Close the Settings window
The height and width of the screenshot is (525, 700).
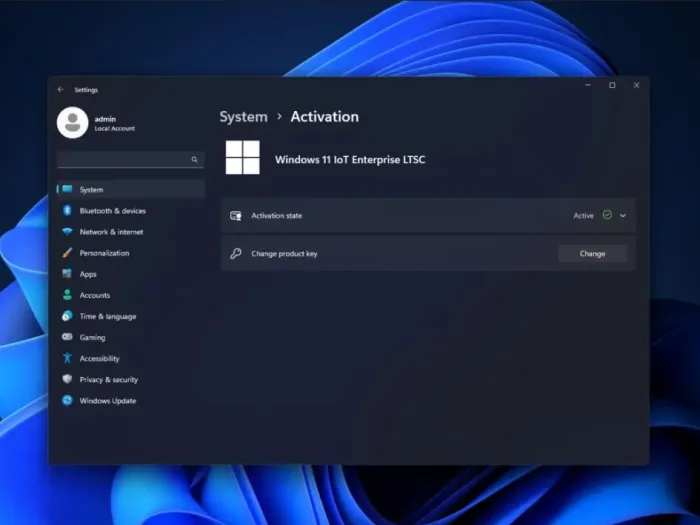[x=636, y=85]
